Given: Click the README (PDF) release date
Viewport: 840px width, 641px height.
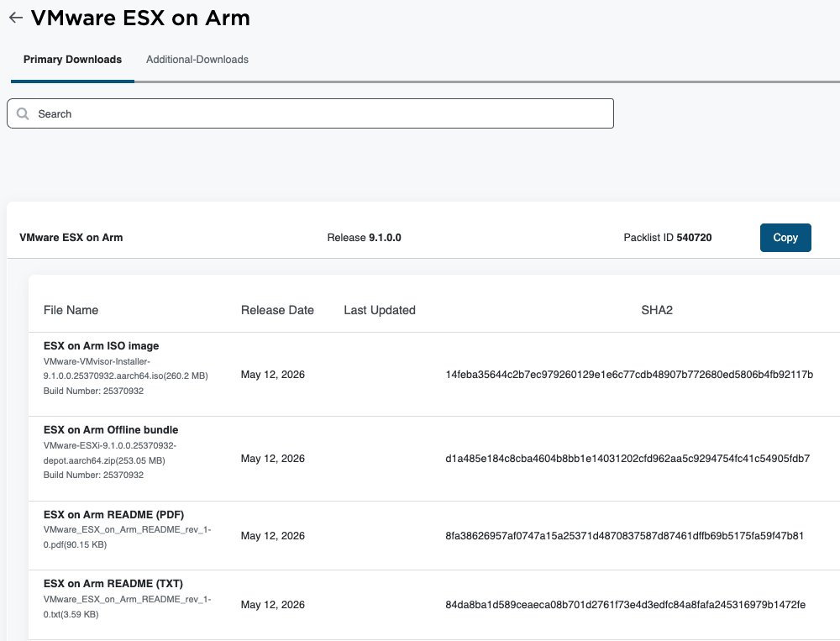Looking at the screenshot, I should [x=273, y=536].
